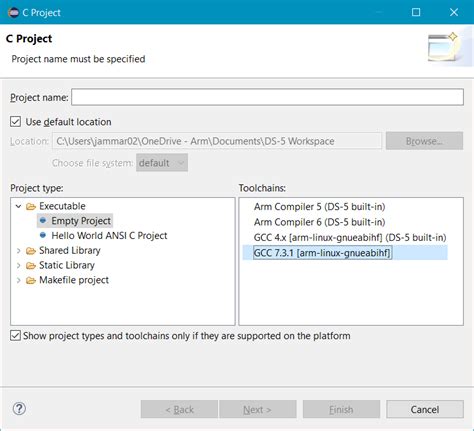Viewport: 474px width, 431px height.
Task: Expand the Static Library node
Action: [x=19, y=265]
